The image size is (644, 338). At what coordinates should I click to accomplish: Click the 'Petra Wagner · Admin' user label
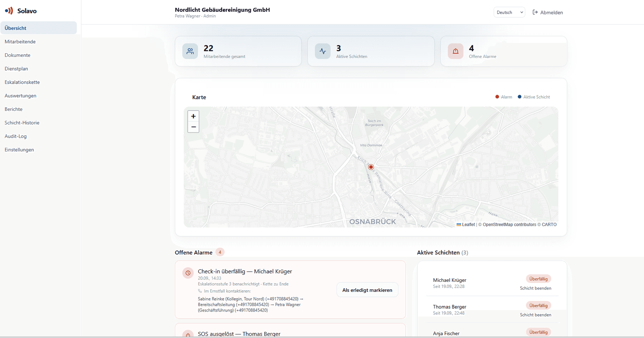click(195, 16)
